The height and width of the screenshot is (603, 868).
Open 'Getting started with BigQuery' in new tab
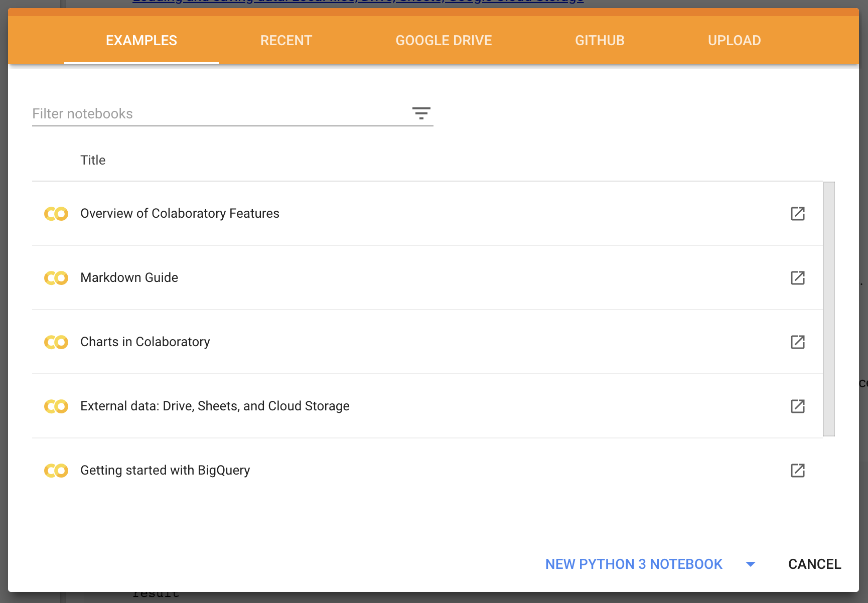(798, 470)
